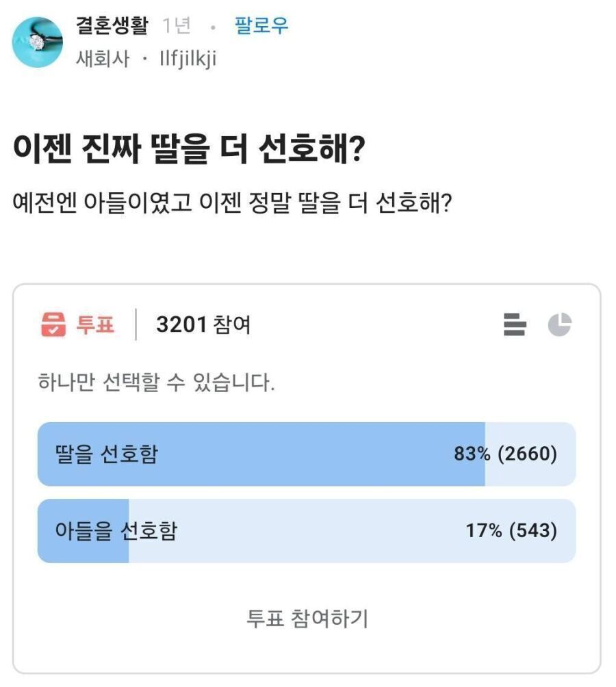Select the 딸을 선호함 poll option
Image resolution: width=616 pixels, height=687 pixels.
click(106, 454)
